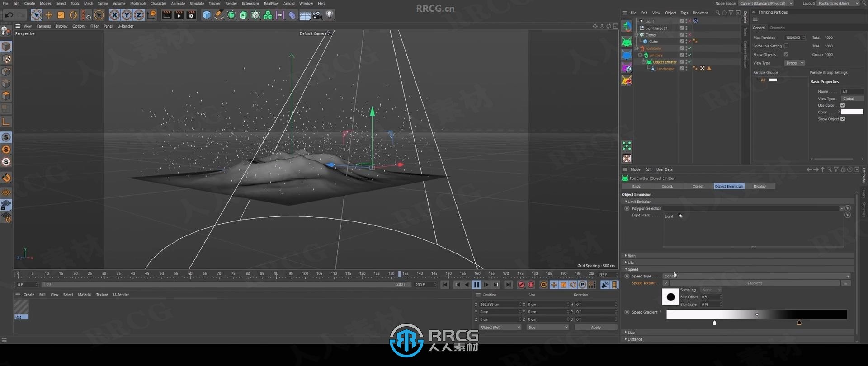Click the Undo arrow in the toolbar
Image resolution: width=868 pixels, height=366 pixels.
coord(9,15)
